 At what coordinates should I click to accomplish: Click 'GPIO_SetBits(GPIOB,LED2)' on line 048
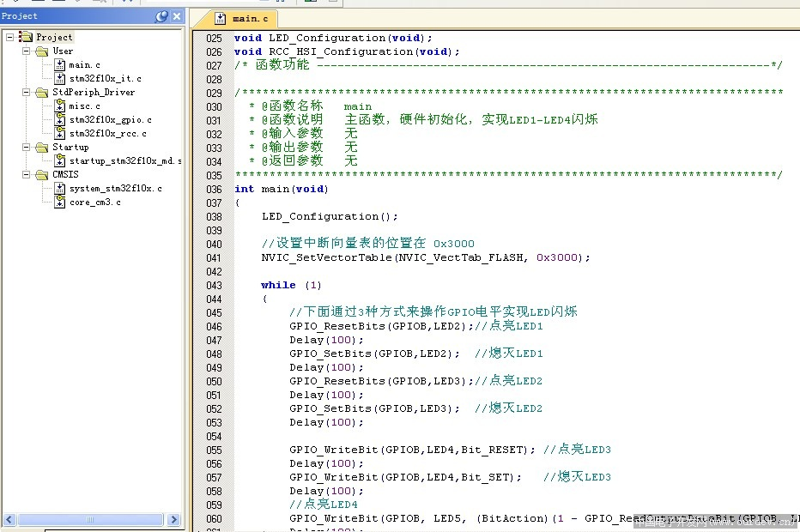371,354
